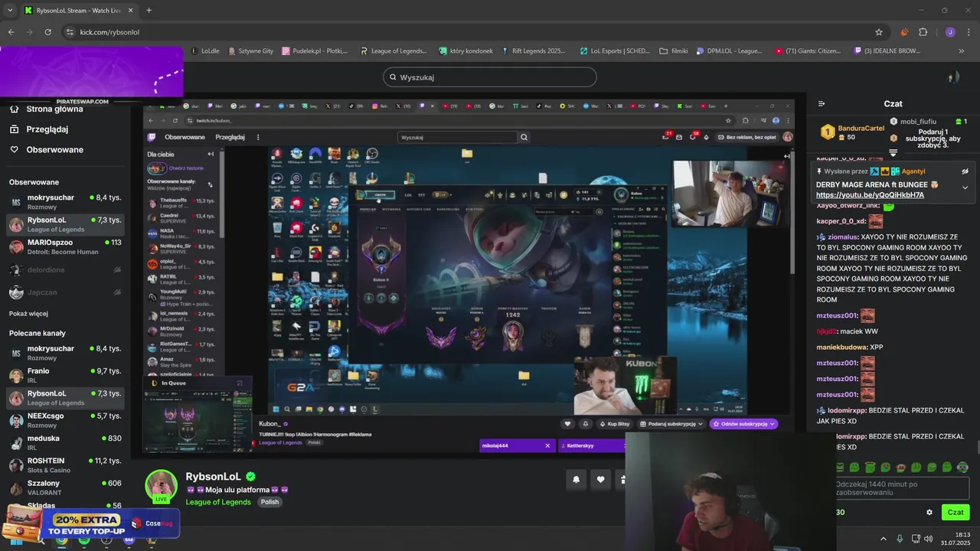This screenshot has height=551, width=980.
Task: Open the Strona główna home icon
Action: coord(14,109)
